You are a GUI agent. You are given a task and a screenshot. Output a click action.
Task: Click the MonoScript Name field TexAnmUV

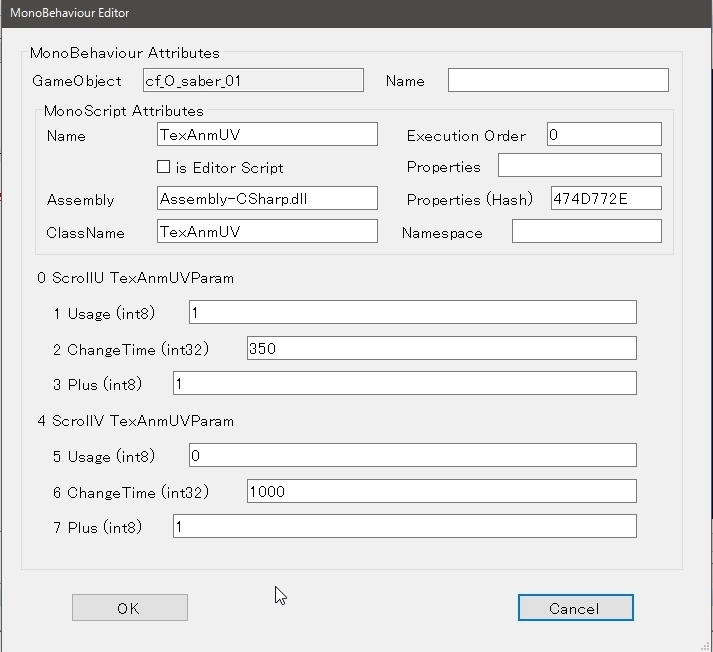(267, 134)
